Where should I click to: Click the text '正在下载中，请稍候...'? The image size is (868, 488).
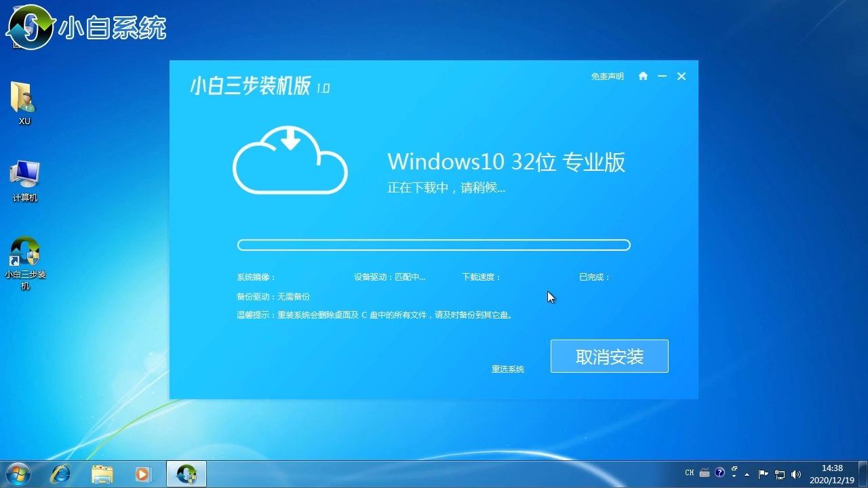pyautogui.click(x=446, y=188)
